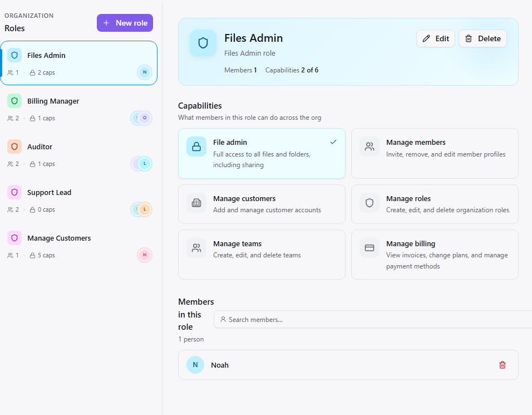This screenshot has height=415, width=532.
Task: Enable the Manage teams capability
Action: (x=262, y=255)
